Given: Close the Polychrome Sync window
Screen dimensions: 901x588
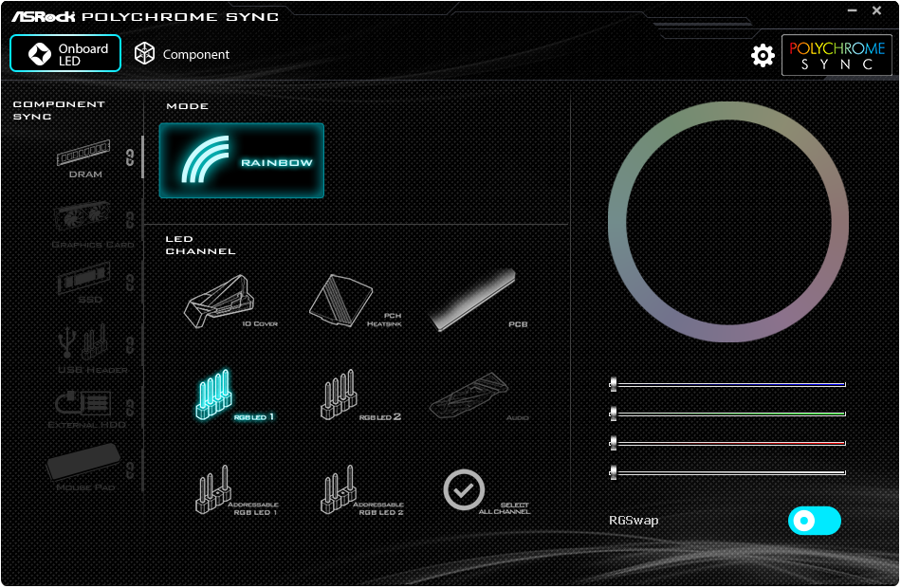Looking at the screenshot, I should (x=877, y=10).
